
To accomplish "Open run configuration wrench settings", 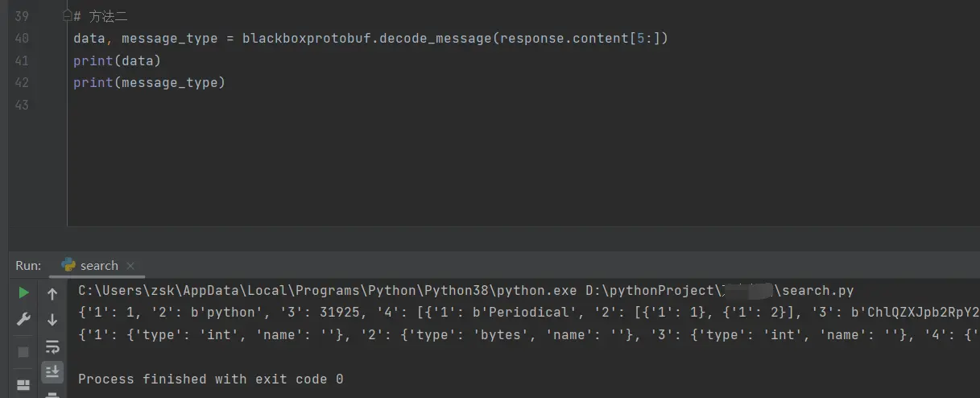I will point(23,320).
